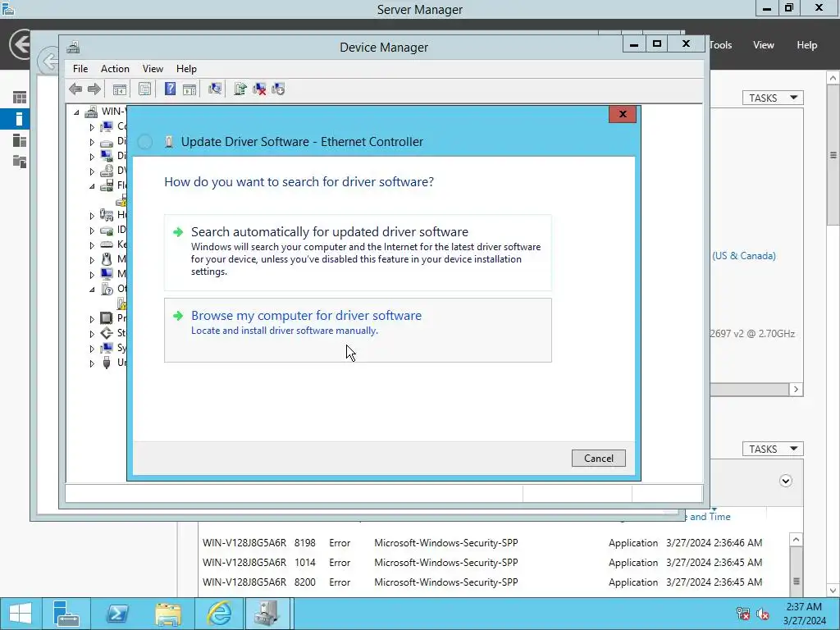The width and height of the screenshot is (840, 630).
Task: Open File Explorer from taskbar
Action: (x=168, y=614)
